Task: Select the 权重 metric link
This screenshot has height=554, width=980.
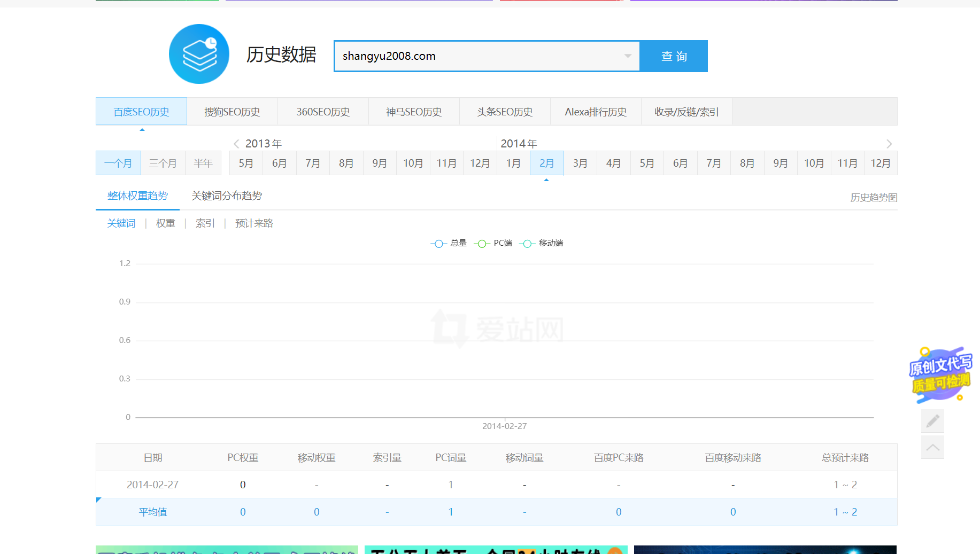Action: (x=165, y=223)
